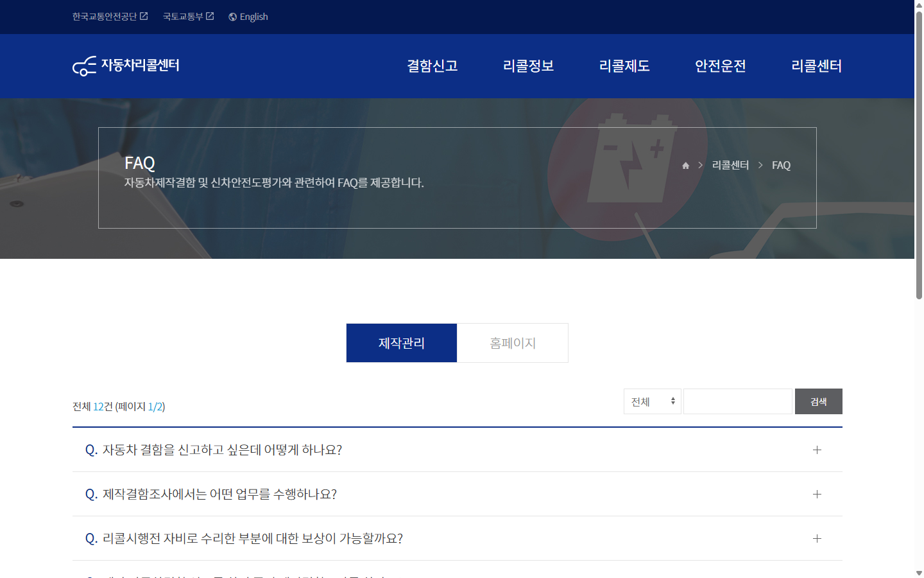Click the scrollbar up arrow
This screenshot has height=578, width=924.
919,4
